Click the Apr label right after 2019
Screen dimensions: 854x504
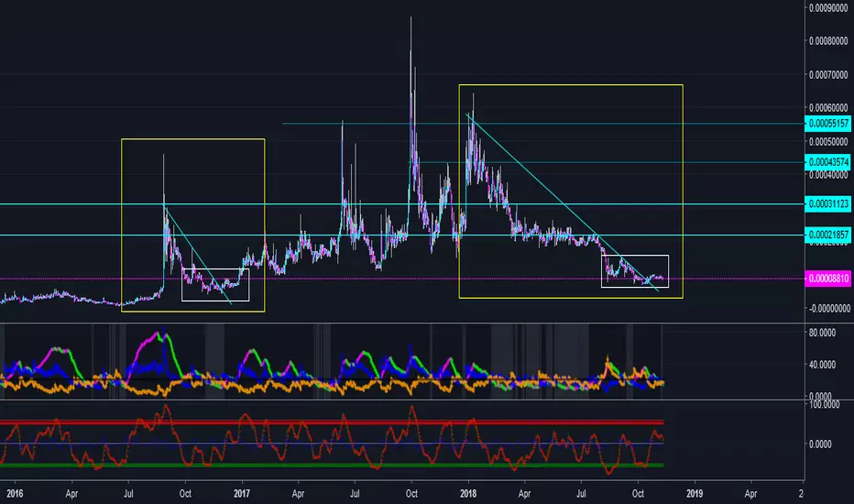(x=751, y=494)
